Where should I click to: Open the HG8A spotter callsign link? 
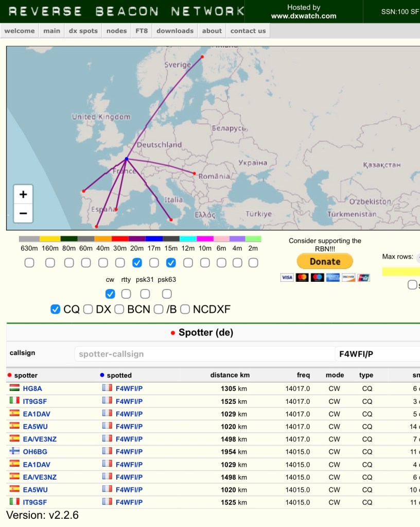tap(32, 388)
